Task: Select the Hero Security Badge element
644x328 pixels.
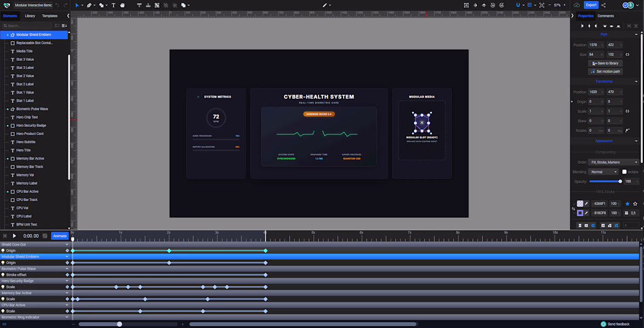Action: 31,126
